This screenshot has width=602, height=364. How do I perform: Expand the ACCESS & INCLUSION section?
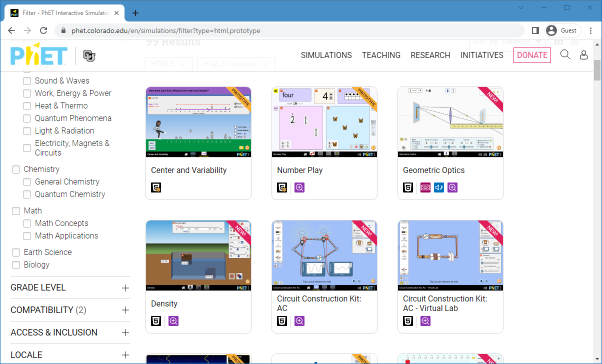pos(125,332)
